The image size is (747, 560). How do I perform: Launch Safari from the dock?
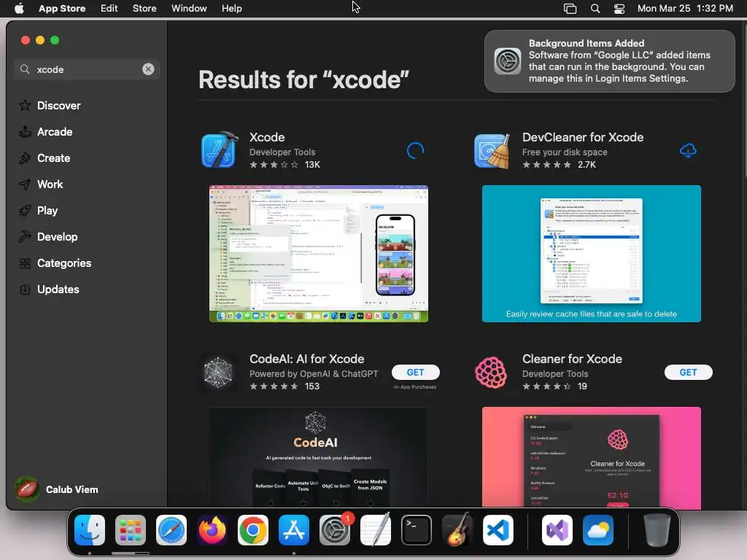pyautogui.click(x=171, y=529)
